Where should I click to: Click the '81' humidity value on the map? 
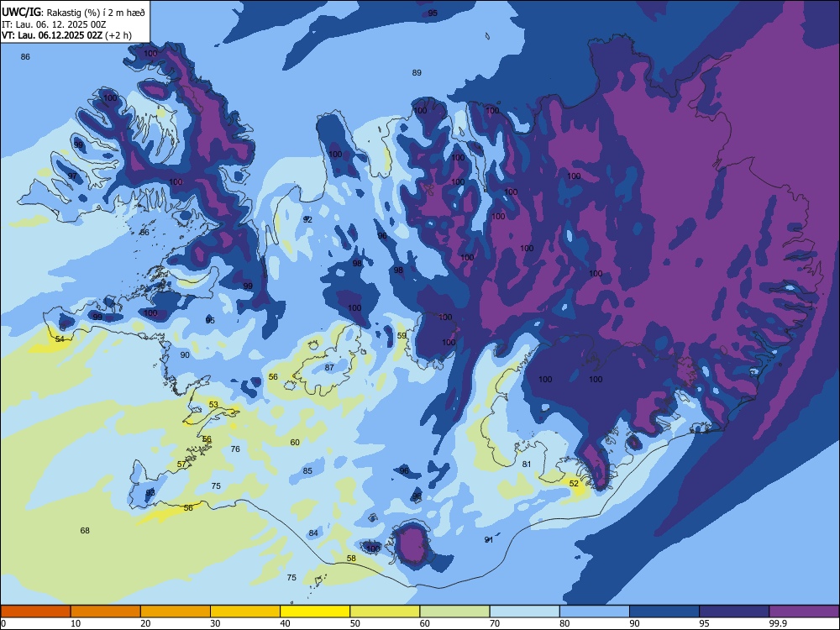tap(527, 465)
